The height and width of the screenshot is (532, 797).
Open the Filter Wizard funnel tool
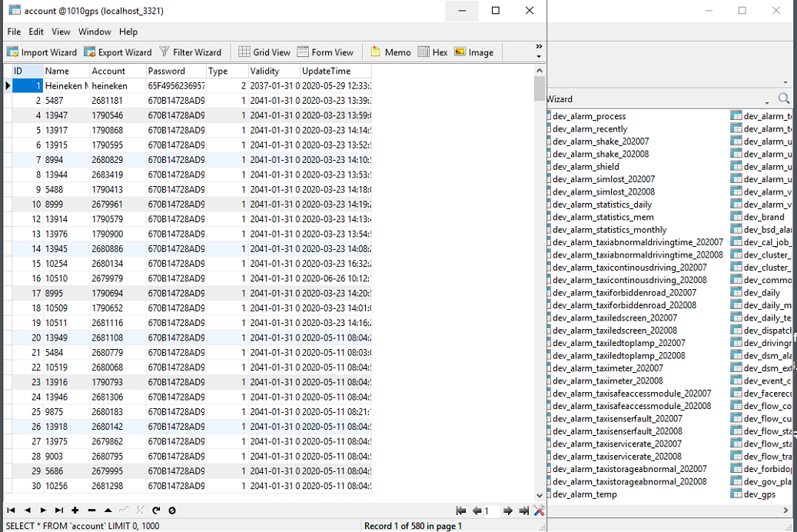coord(191,52)
